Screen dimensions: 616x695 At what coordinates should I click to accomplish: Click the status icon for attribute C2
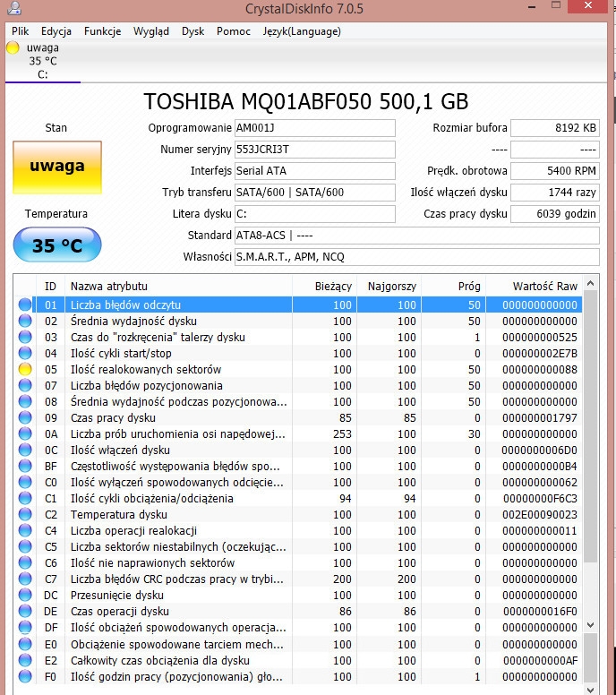pos(25,514)
